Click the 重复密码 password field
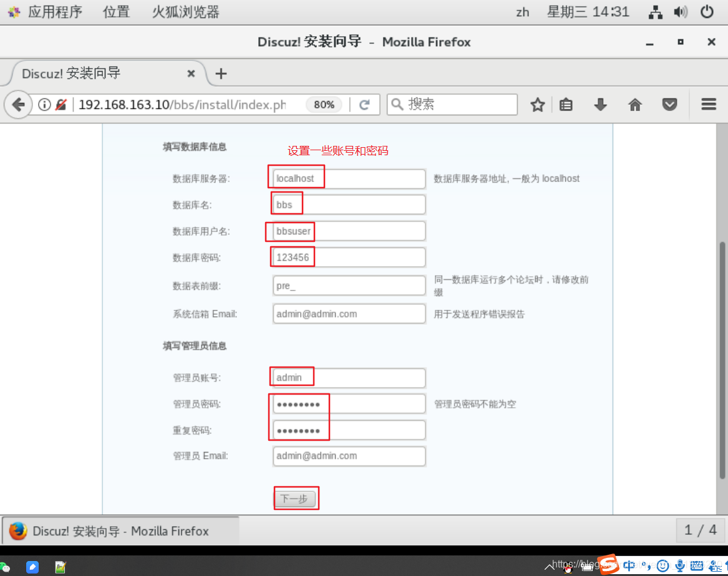The height and width of the screenshot is (576, 728). tap(349, 430)
